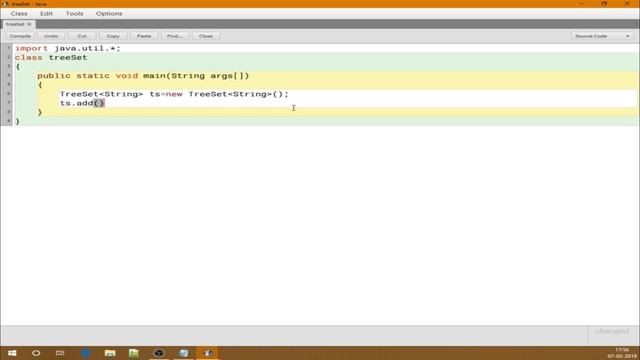Click the BlueJ icon in the title bar
Viewport: 640px width, 360px height.
pos(5,4)
